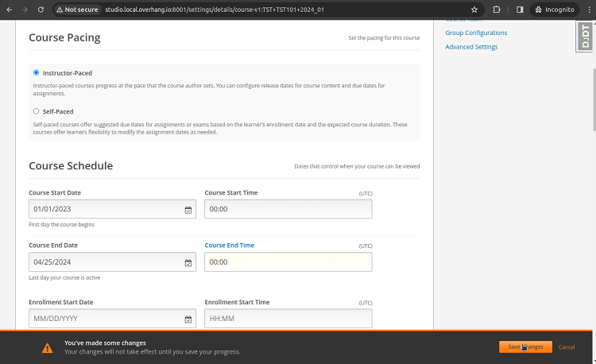Open calendar picker for Course Start Date
Image resolution: width=596 pixels, height=364 pixels.
point(188,210)
